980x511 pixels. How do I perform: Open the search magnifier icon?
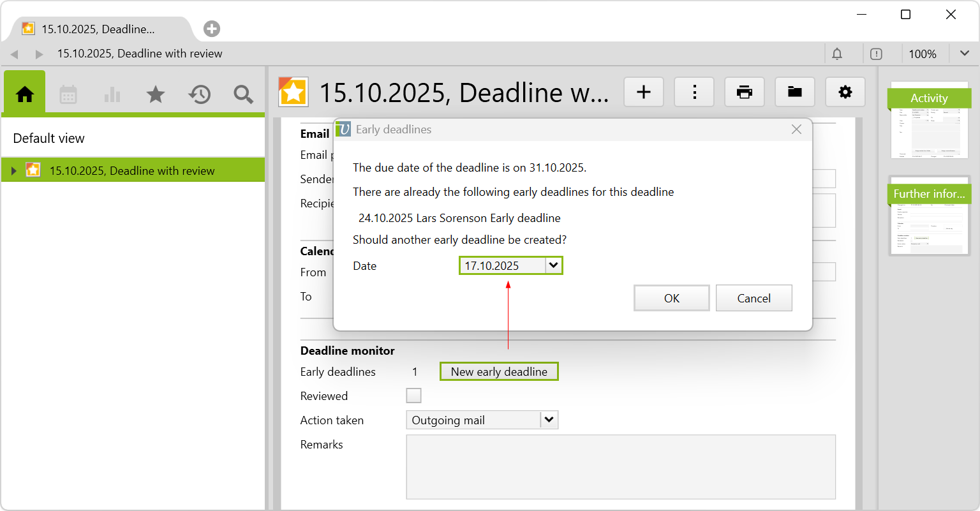pos(243,94)
